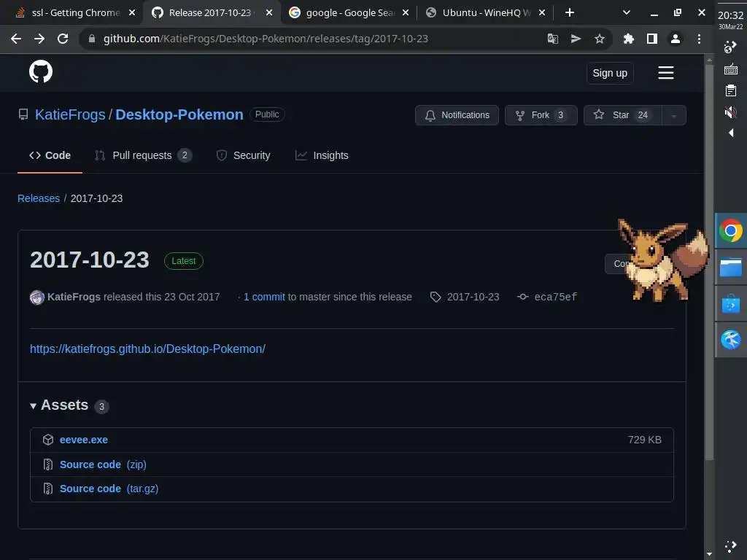Click the KatieFrogs author name in release info
The width and height of the screenshot is (747, 560).
[x=74, y=297]
